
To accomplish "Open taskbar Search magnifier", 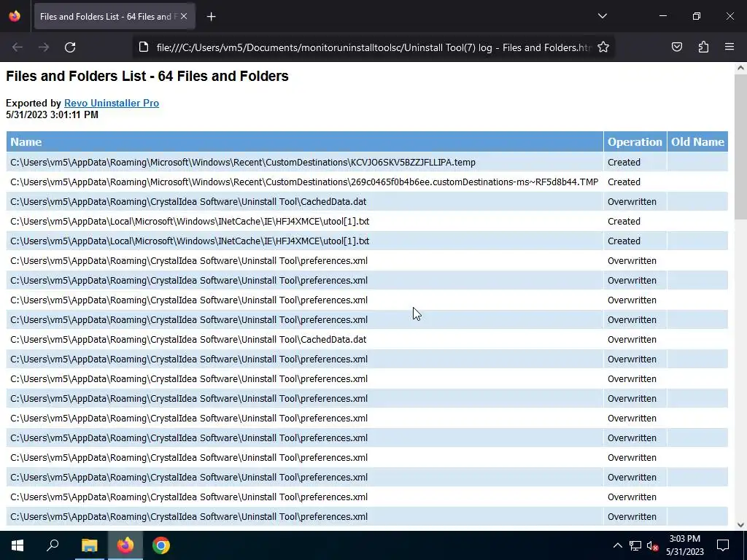I will 53,545.
